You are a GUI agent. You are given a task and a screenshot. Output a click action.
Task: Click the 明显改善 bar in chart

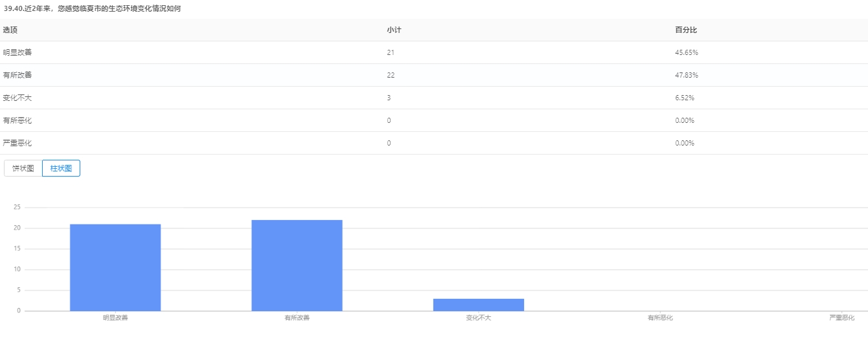coord(115,267)
